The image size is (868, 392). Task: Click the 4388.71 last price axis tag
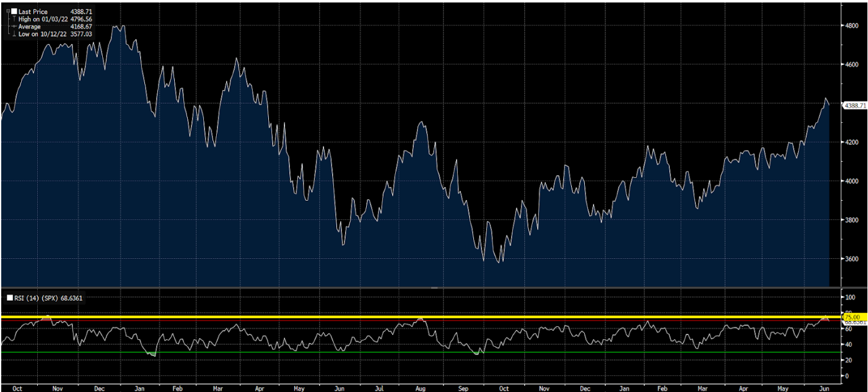[854, 106]
